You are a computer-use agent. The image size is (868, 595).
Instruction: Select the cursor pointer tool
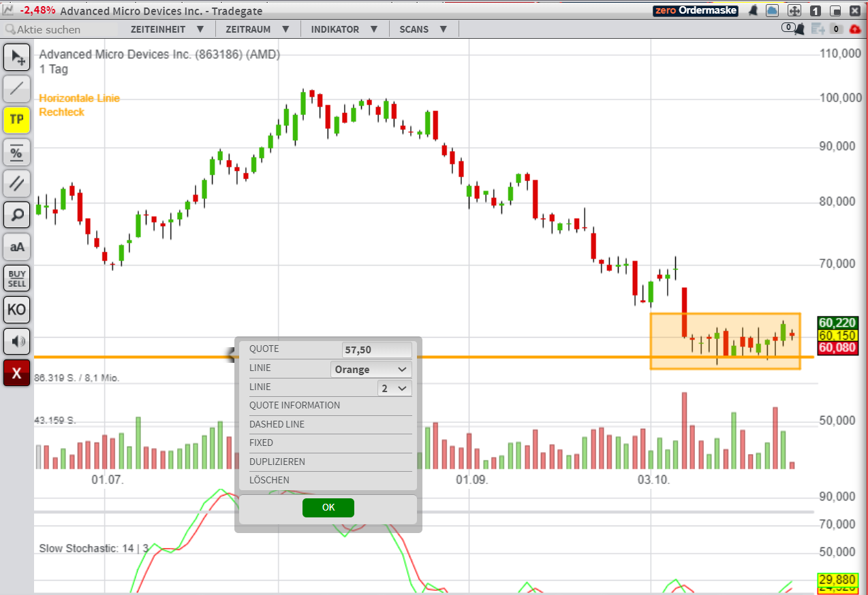tap(16, 57)
